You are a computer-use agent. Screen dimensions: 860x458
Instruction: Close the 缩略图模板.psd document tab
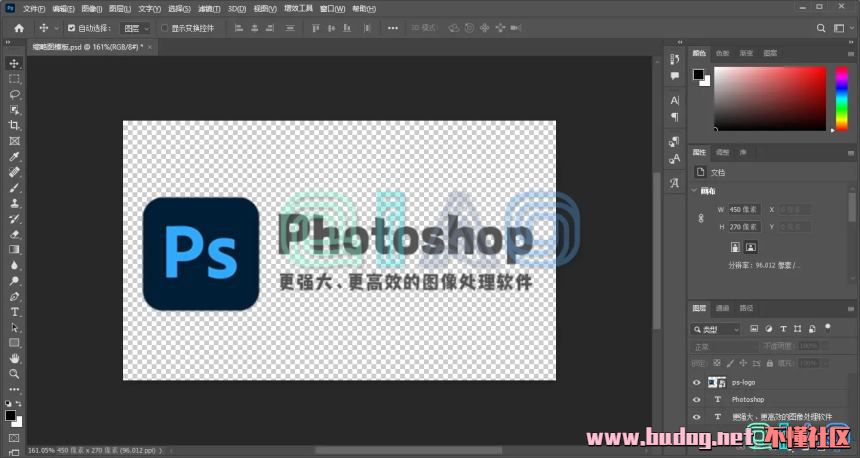click(149, 47)
